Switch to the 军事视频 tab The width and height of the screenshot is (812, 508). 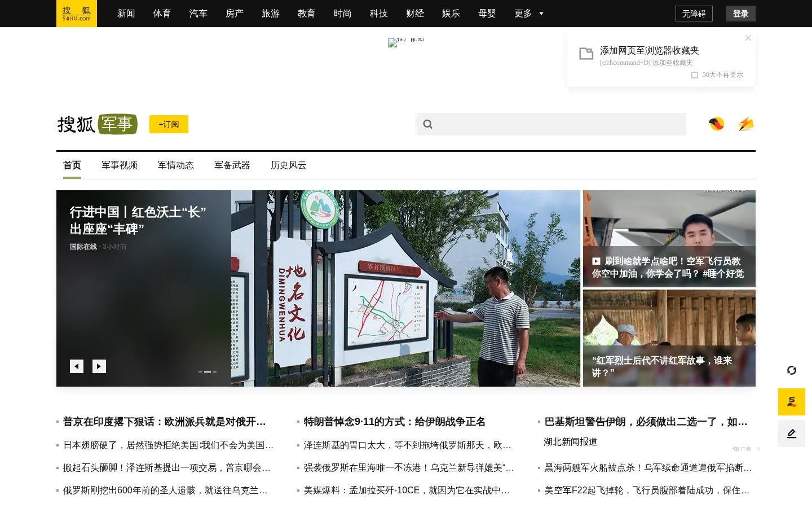click(x=120, y=165)
